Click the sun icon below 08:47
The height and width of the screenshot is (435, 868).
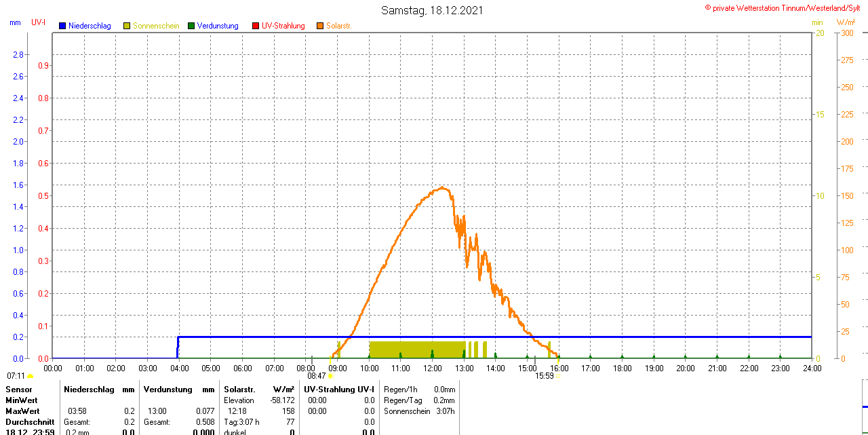tap(330, 375)
